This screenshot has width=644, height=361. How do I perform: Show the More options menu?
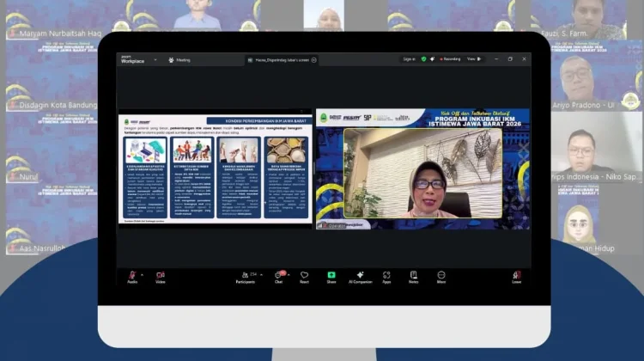click(440, 276)
